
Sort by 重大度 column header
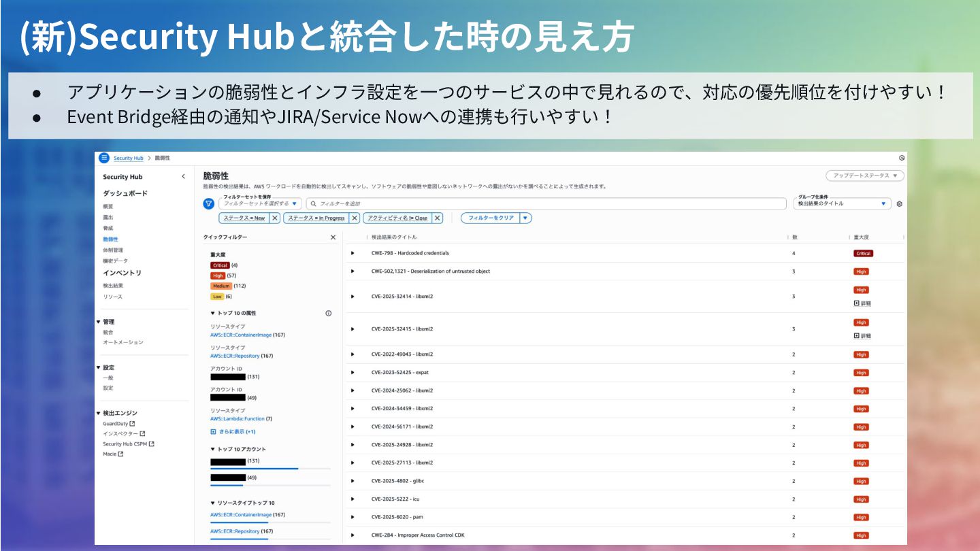(861, 237)
